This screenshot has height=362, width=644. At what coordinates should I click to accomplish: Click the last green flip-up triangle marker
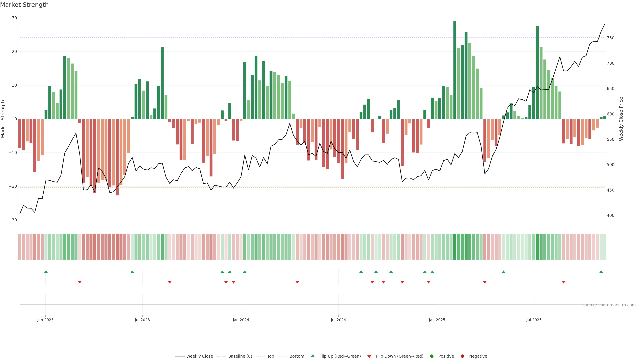[601, 272]
